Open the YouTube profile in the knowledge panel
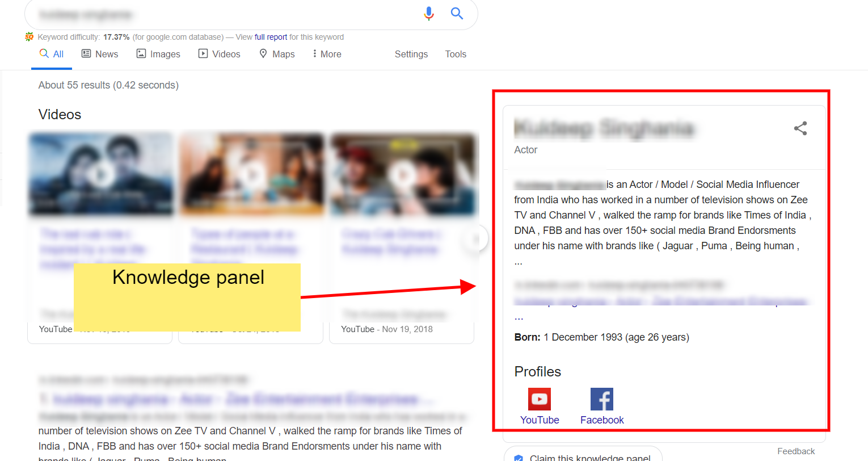The height and width of the screenshot is (461, 868). (540, 406)
